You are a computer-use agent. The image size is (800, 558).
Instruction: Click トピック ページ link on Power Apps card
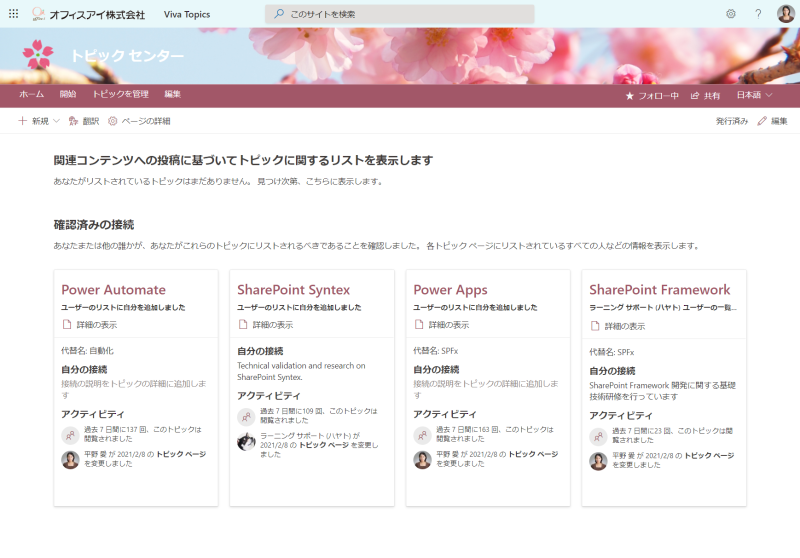click(533, 454)
